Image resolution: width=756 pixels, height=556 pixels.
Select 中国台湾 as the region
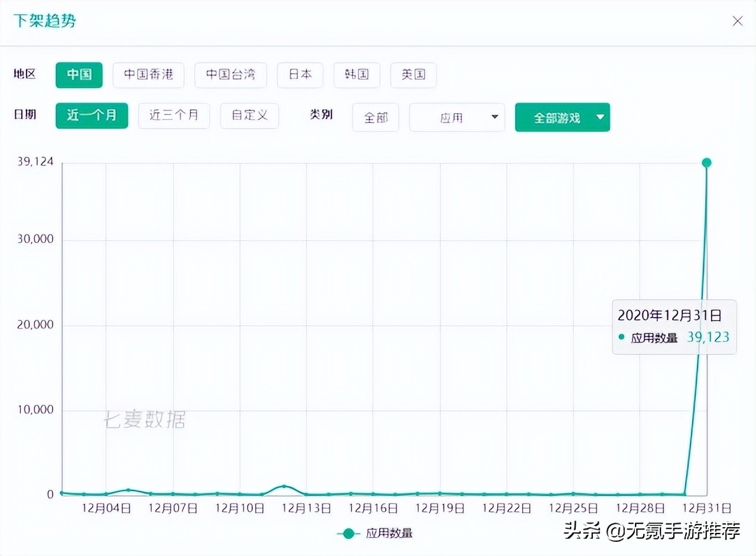coord(230,75)
